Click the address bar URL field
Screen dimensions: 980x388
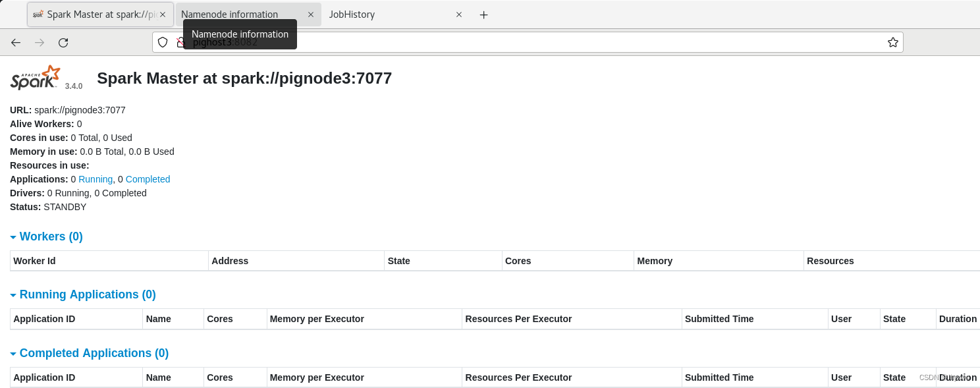(527, 42)
